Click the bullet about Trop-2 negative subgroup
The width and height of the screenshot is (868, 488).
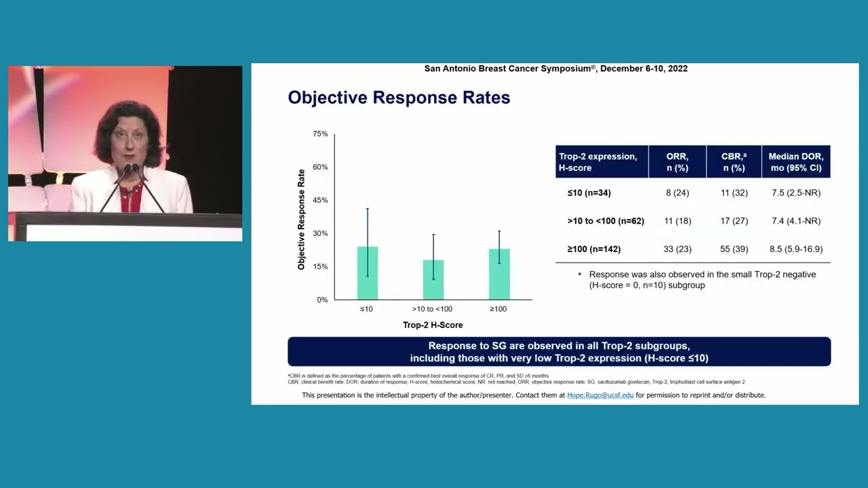[x=697, y=280]
